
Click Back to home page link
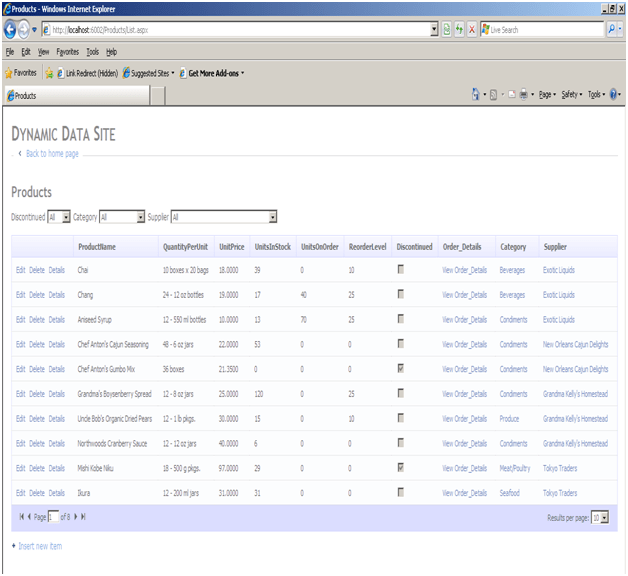pos(52,153)
